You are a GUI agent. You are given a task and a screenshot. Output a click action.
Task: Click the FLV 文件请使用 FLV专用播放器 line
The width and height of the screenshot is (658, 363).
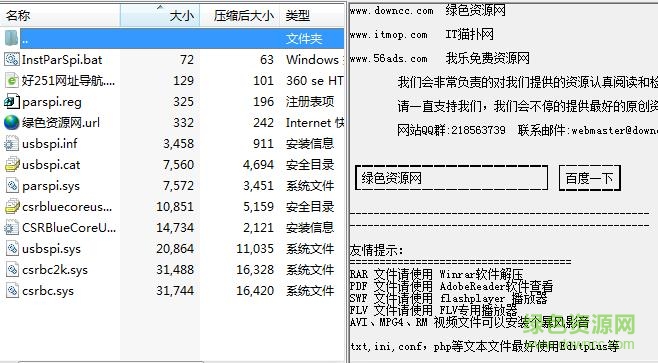tap(433, 310)
